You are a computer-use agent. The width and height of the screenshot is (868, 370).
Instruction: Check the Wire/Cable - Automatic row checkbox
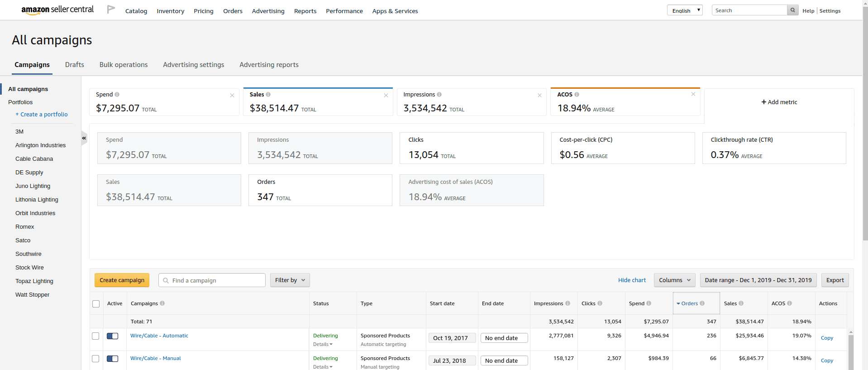pos(95,336)
